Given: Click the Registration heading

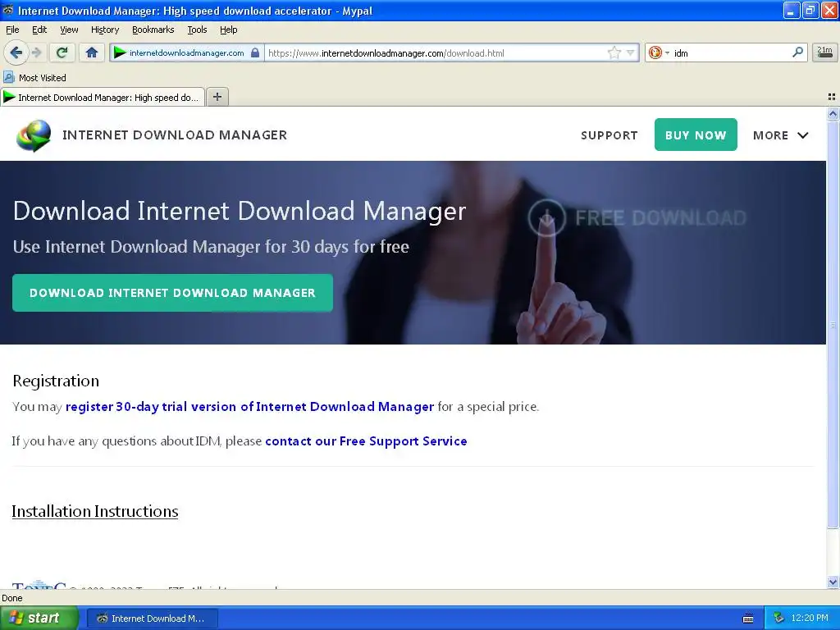Looking at the screenshot, I should coord(56,381).
